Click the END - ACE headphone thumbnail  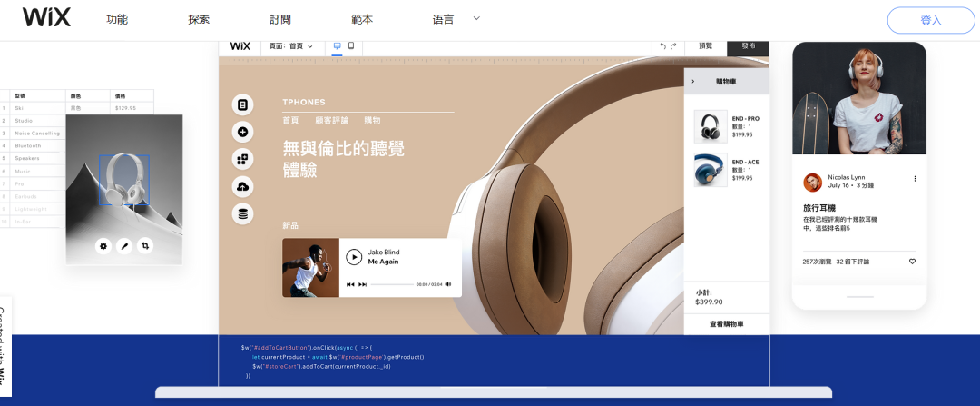[710, 170]
